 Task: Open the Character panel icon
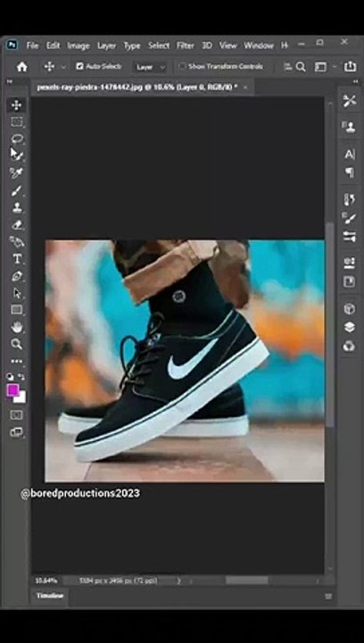tap(349, 154)
